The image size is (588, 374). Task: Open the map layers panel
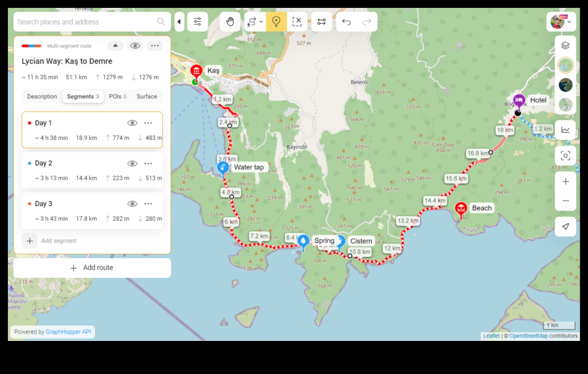[x=566, y=45]
